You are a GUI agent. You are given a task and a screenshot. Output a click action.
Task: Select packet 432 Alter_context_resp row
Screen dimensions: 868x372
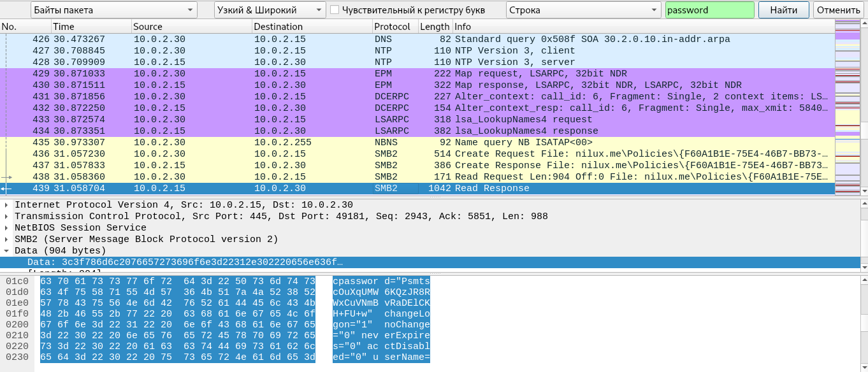pos(417,108)
